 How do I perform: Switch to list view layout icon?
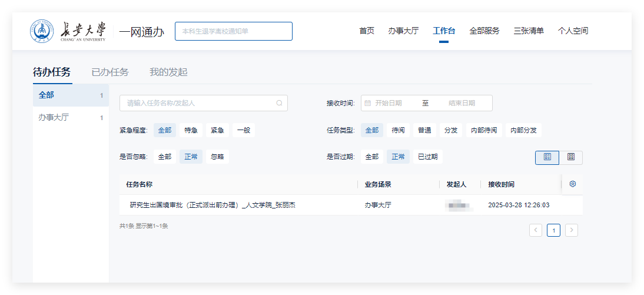coord(547,157)
